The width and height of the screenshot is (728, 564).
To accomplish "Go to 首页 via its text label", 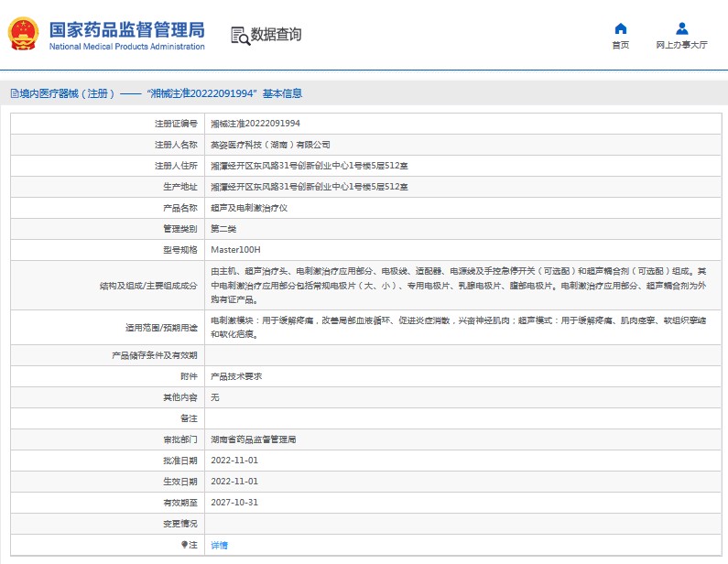I will (x=620, y=45).
